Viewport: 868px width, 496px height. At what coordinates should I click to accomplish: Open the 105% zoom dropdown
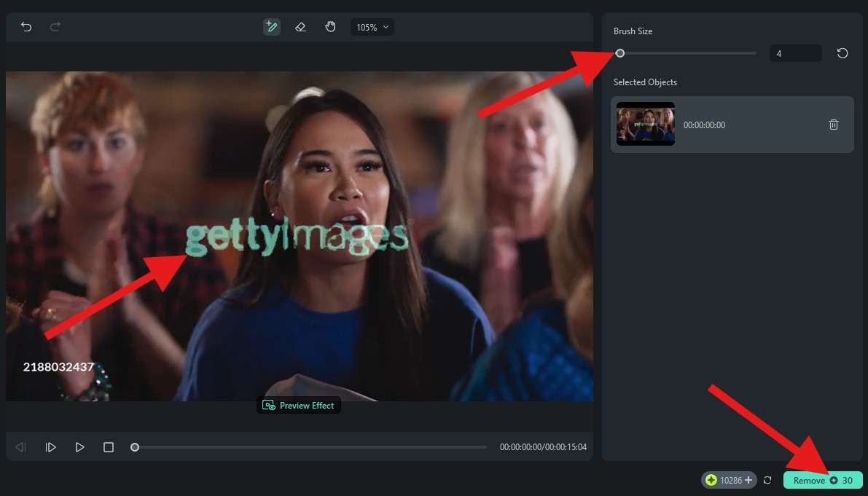(372, 27)
